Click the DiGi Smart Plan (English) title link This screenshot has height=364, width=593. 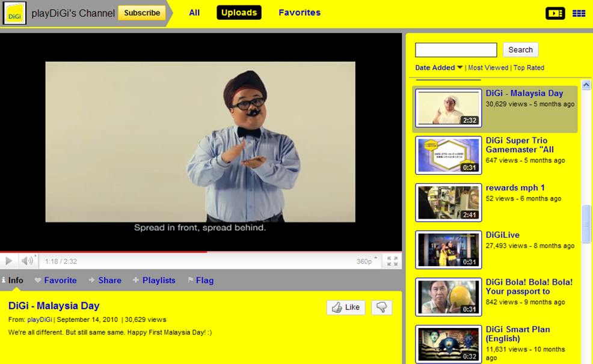pyautogui.click(x=518, y=334)
